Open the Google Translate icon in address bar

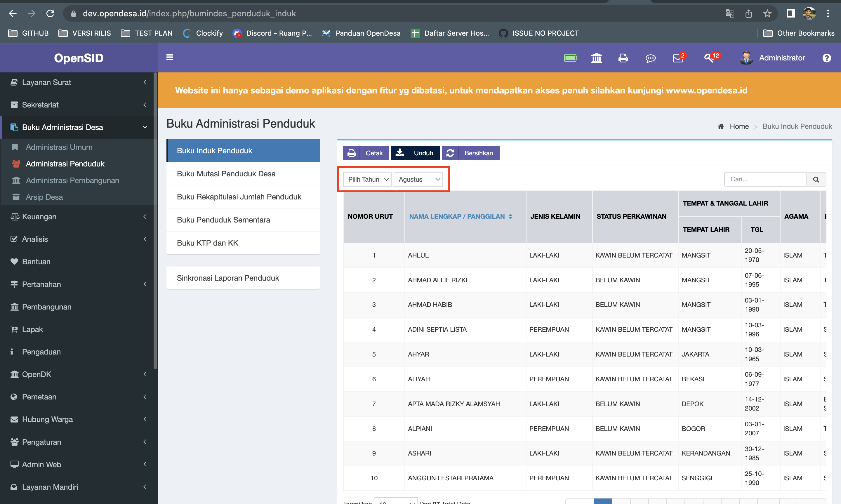click(x=730, y=14)
